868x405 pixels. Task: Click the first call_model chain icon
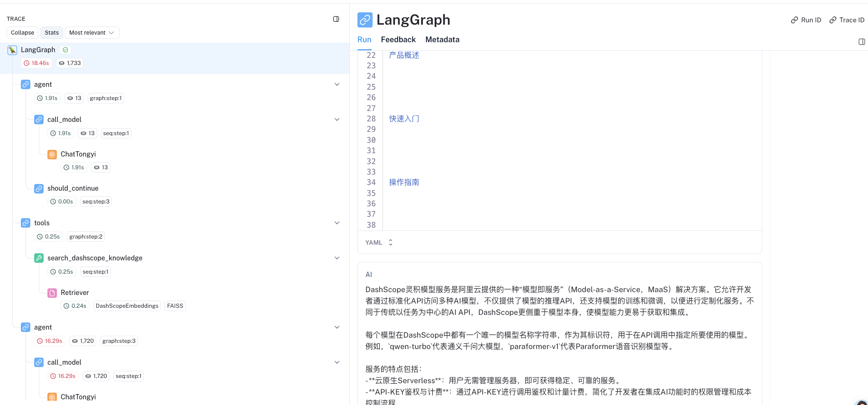click(x=39, y=120)
